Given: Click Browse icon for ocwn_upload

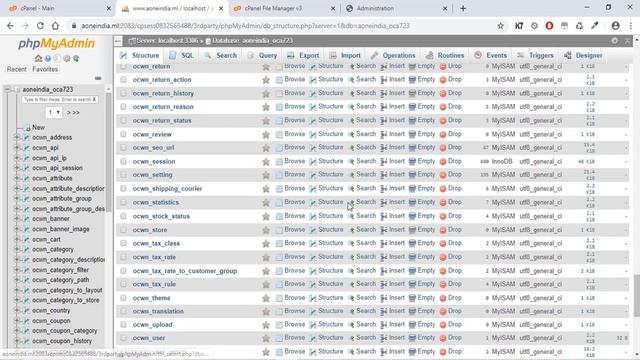Looking at the screenshot, I should (279, 325).
